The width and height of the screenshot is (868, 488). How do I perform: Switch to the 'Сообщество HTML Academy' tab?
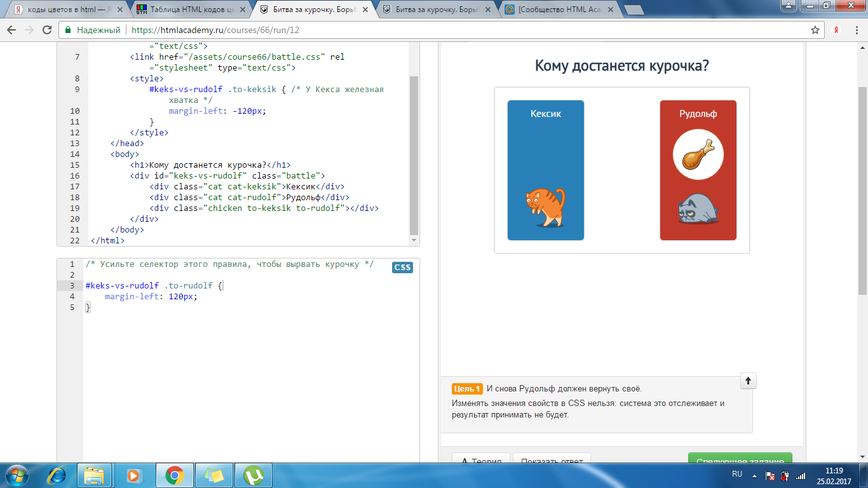pyautogui.click(x=559, y=10)
